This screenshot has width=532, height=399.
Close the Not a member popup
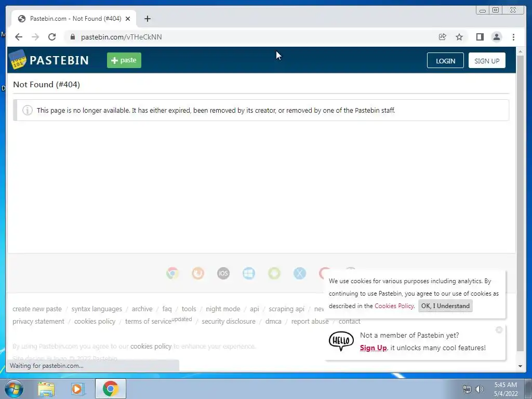499,329
